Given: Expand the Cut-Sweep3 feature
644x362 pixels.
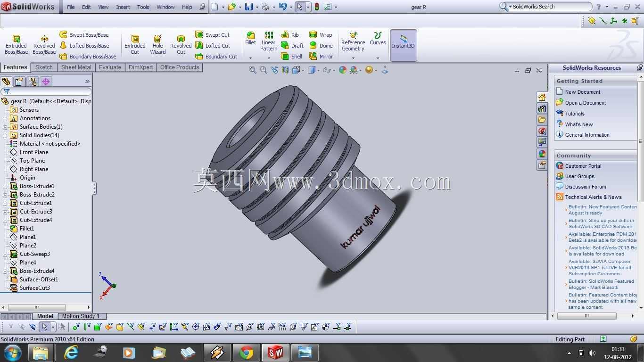Looking at the screenshot, I should pyautogui.click(x=5, y=254).
